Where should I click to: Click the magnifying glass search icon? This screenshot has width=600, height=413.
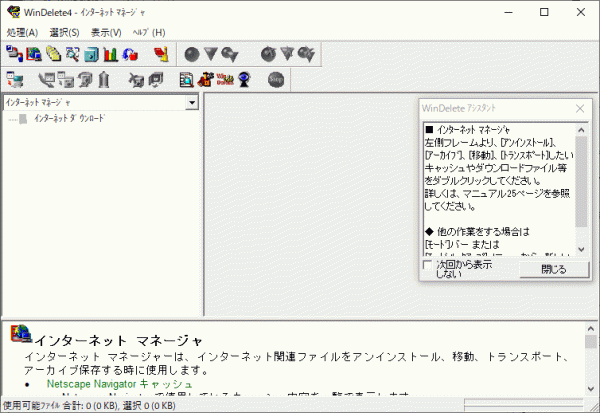coord(72,54)
